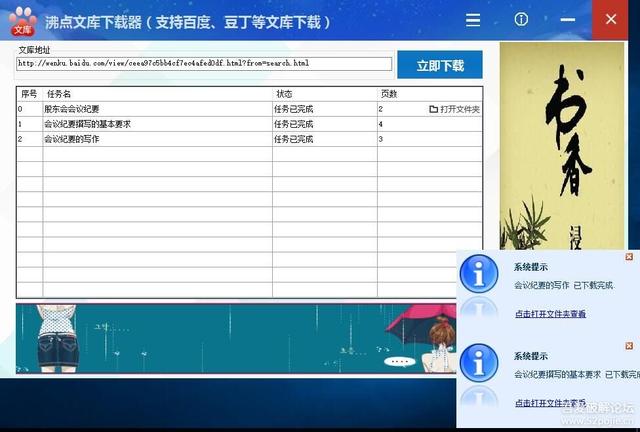
Task: Select task row 股东会会议纪要
Action: pyautogui.click(x=249, y=109)
